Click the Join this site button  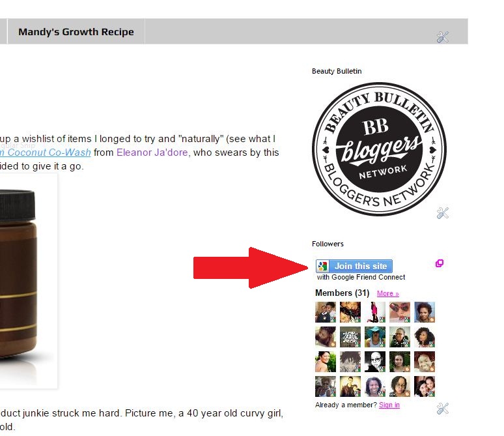point(354,266)
